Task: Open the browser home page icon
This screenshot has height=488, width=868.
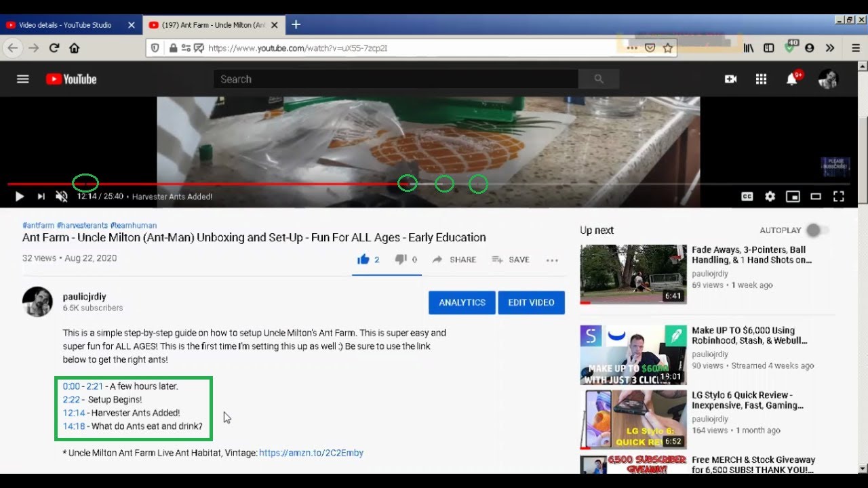Action: point(75,48)
